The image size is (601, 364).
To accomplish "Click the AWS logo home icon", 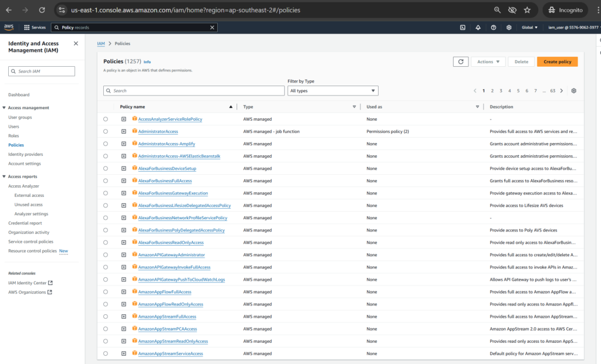I will pos(9,27).
